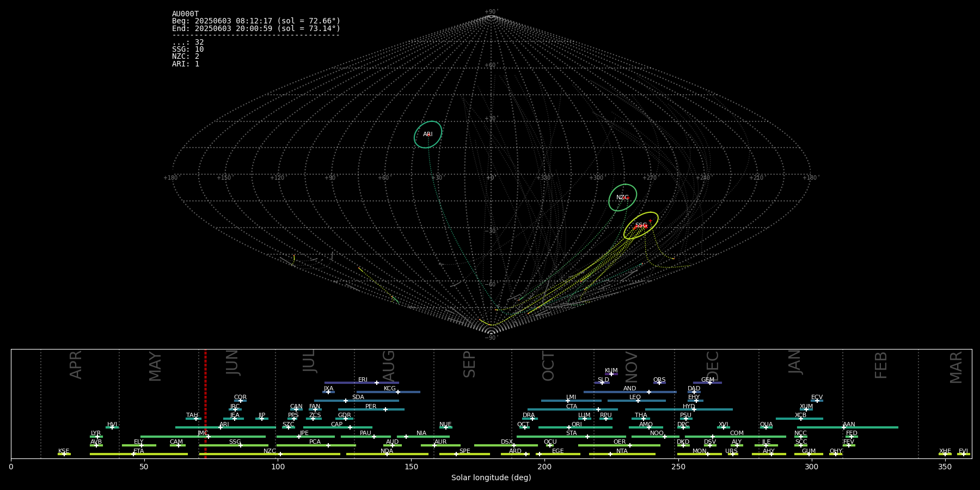Select the LEO shower label in the timeline

635,397
